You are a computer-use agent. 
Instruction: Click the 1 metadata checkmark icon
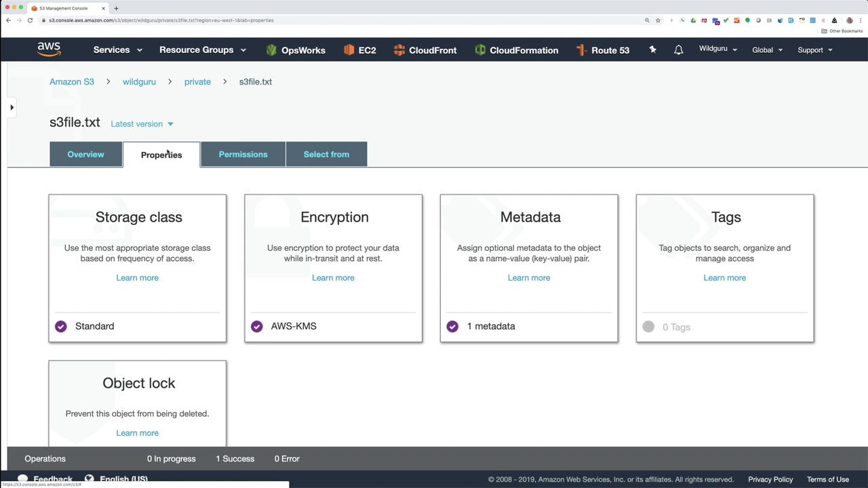pos(452,326)
